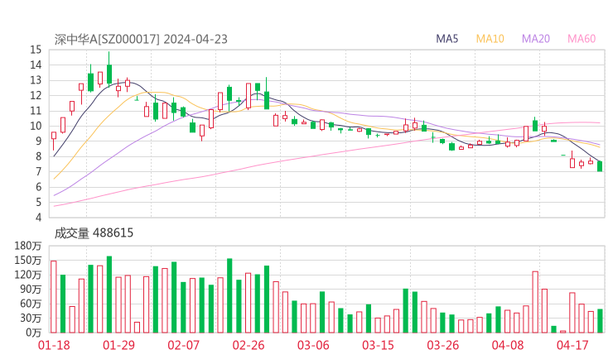
Task: Toggle the MA60 legend label
Action: click(x=582, y=39)
